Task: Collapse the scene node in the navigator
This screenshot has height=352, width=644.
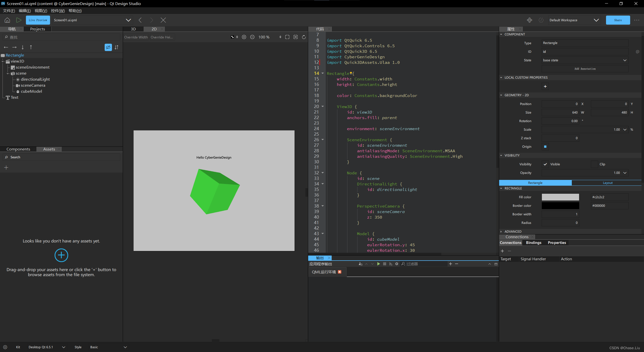Action: [8, 73]
